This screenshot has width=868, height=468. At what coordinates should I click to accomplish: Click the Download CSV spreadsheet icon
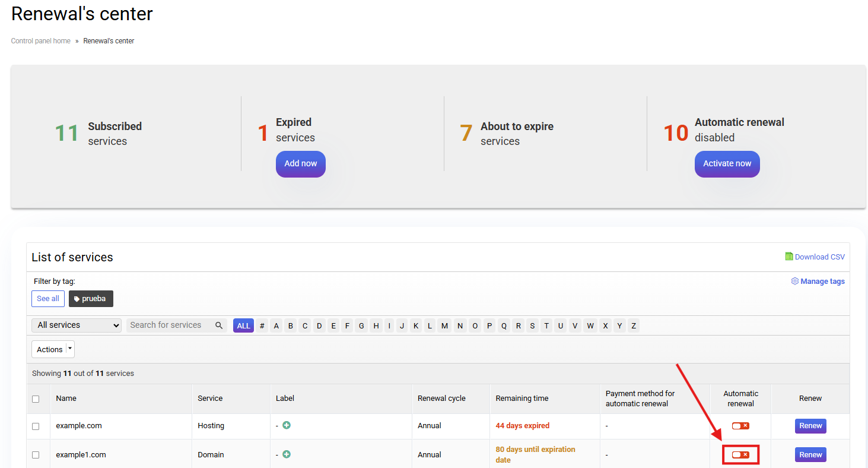pyautogui.click(x=788, y=257)
